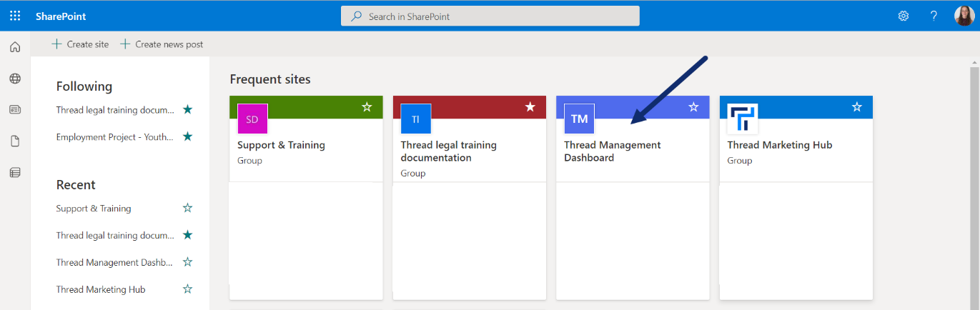
Task: Open Employment Project - Youth link
Action: pyautogui.click(x=115, y=137)
